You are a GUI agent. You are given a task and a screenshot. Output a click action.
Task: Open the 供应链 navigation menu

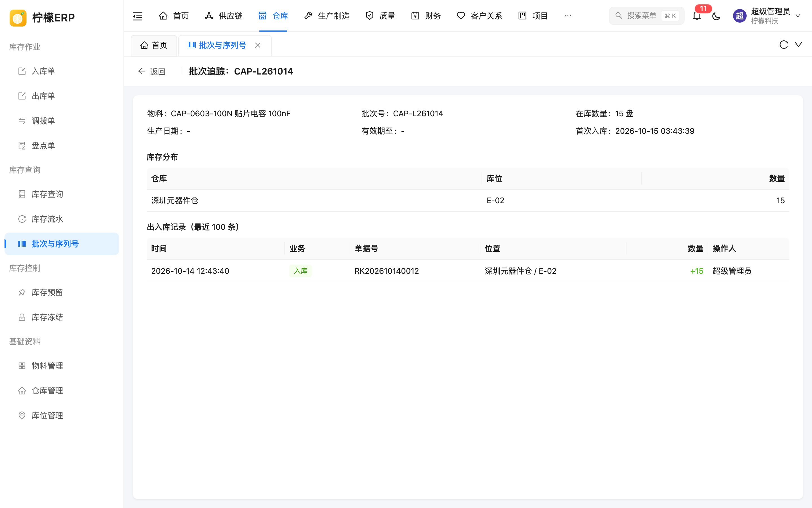224,16
